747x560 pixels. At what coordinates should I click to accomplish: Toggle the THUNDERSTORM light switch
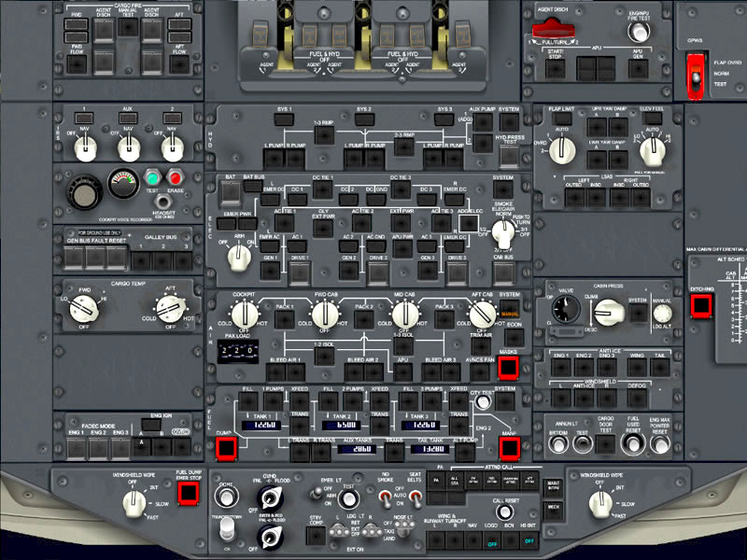click(227, 528)
